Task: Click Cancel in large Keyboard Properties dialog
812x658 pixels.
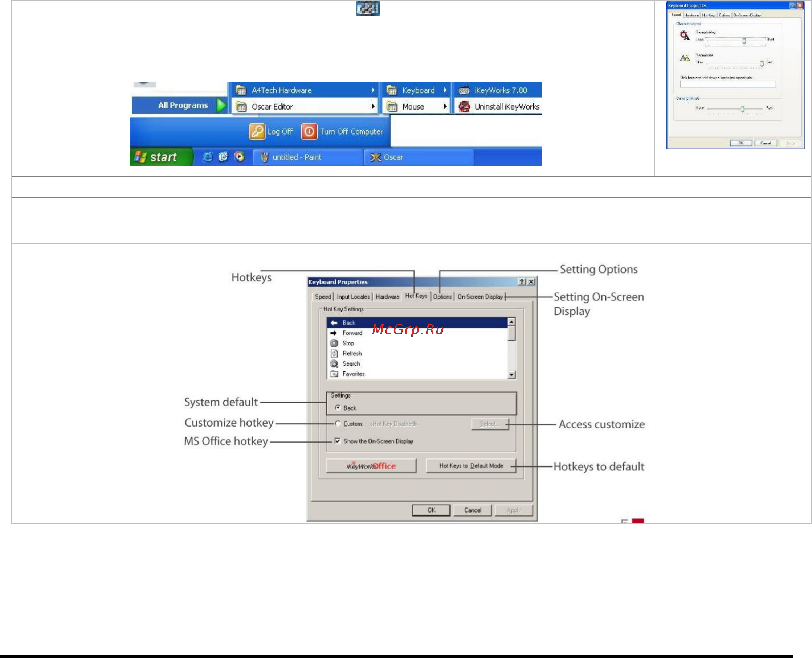Action: coord(473,510)
